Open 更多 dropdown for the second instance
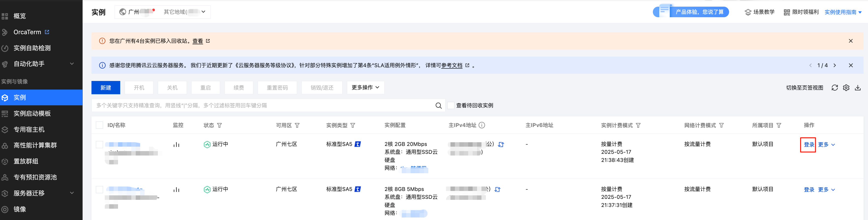 (x=826, y=190)
